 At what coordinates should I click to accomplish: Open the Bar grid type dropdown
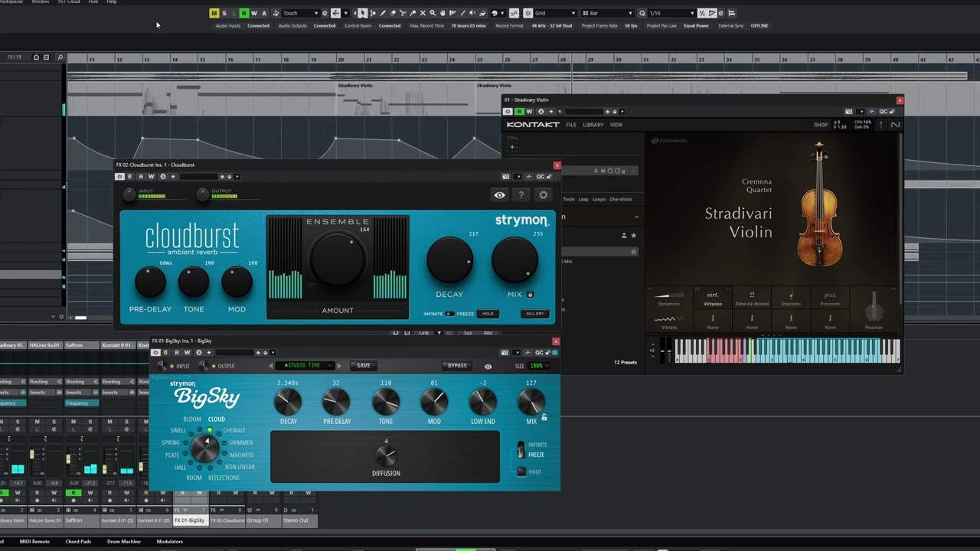(x=608, y=13)
